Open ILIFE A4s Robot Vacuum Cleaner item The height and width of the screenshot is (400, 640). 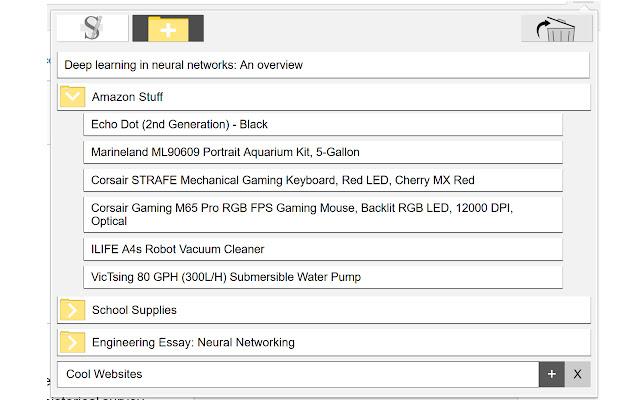(178, 248)
